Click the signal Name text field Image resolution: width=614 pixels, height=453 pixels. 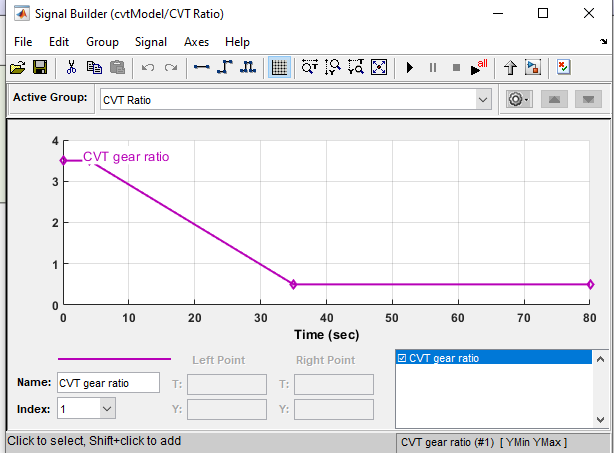[x=107, y=382]
